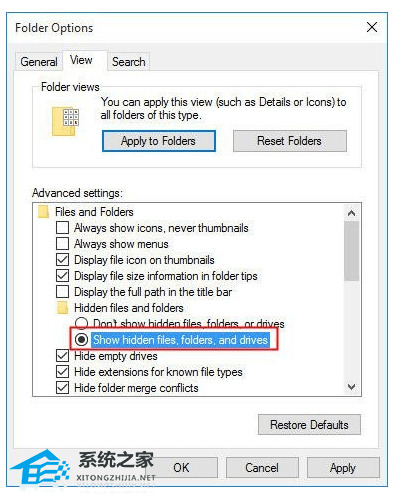Click the Advanced settings scrollbar thumb
402x496 pixels.
point(352,251)
